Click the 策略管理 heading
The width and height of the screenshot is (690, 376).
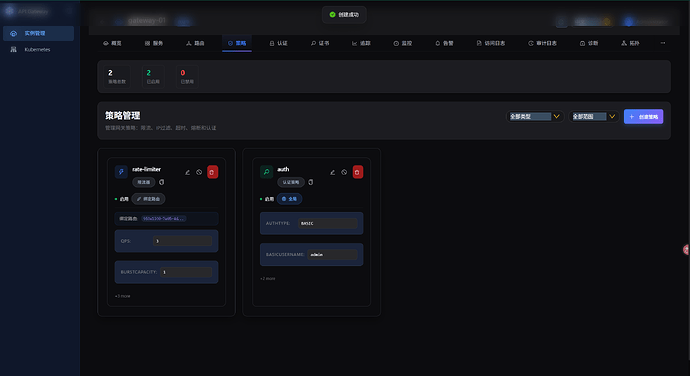(122, 115)
